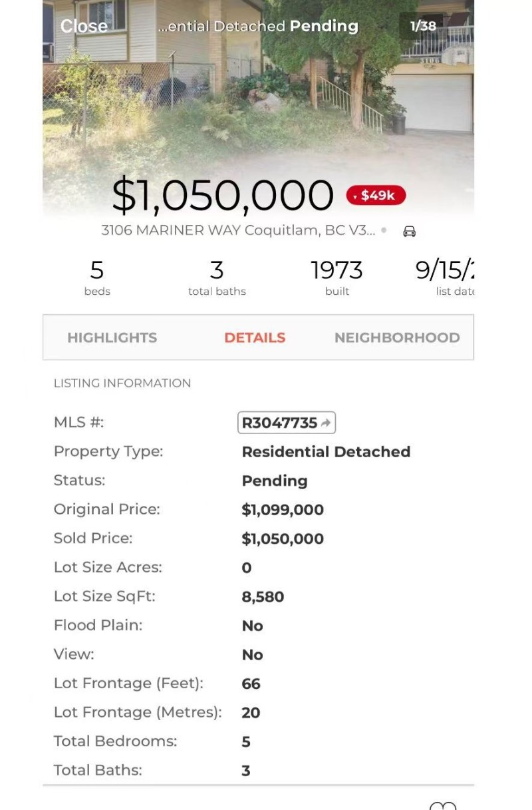The width and height of the screenshot is (532, 810).
Task: Tap the heart favorite icon at bottom
Action: tap(443, 805)
